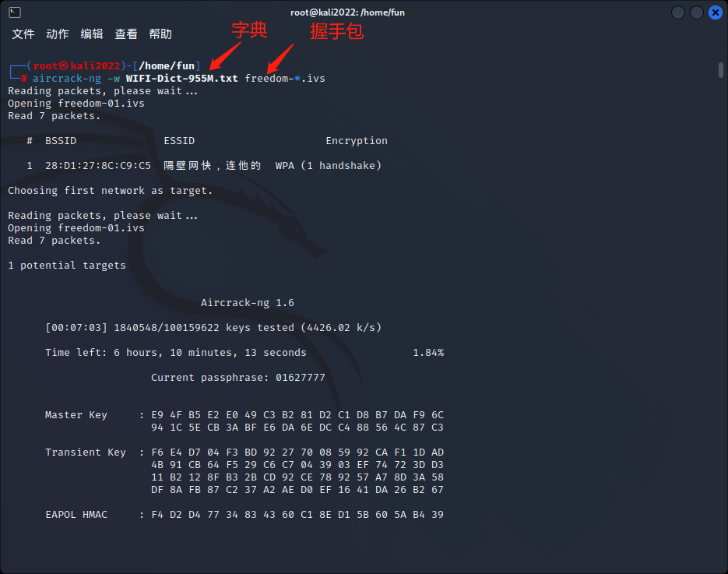This screenshot has width=728, height=574.
Task: Click the minimize window circle button
Action: 678,12
